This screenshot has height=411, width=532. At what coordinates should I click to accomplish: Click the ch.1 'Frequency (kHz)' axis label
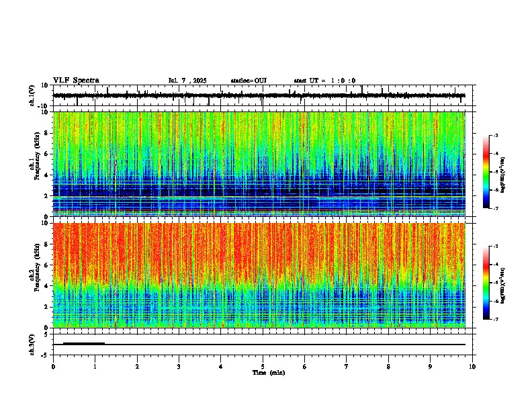point(37,156)
